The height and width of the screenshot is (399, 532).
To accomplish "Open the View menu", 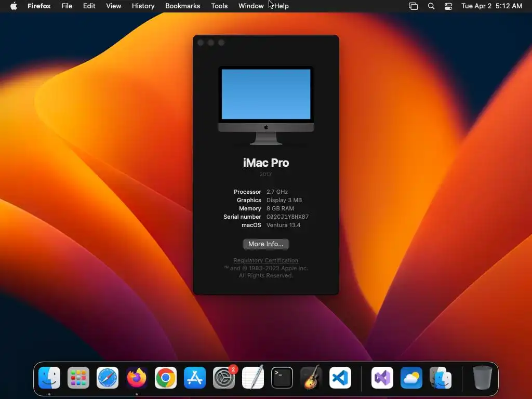I will (114, 6).
